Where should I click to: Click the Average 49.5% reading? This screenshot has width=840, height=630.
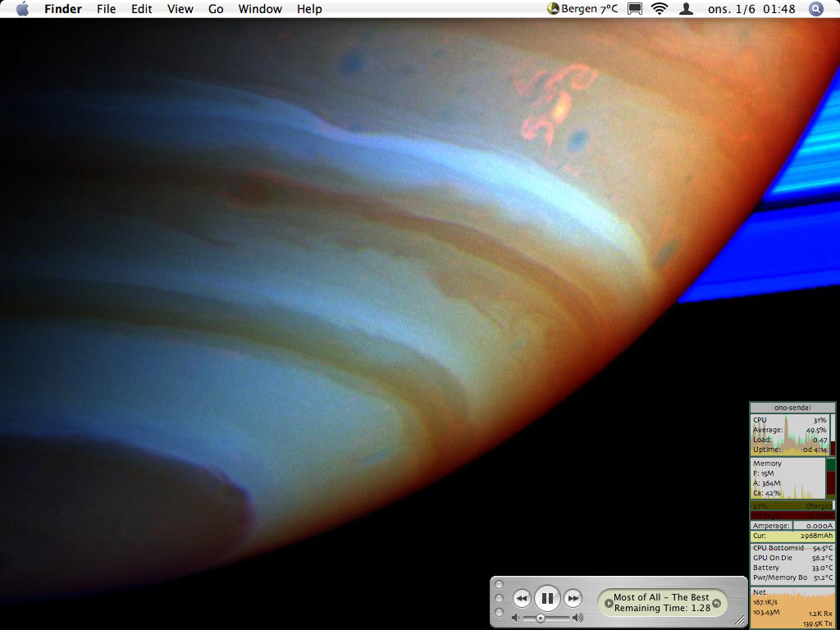pyautogui.click(x=790, y=430)
